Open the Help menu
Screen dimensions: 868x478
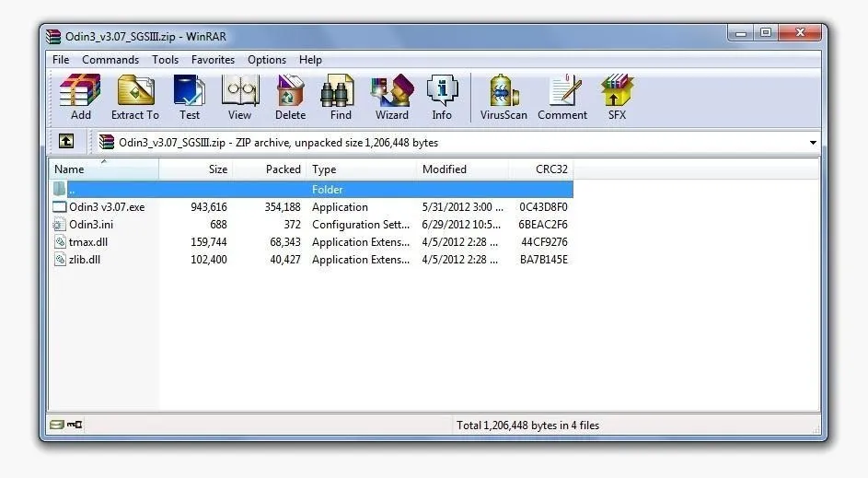click(310, 60)
